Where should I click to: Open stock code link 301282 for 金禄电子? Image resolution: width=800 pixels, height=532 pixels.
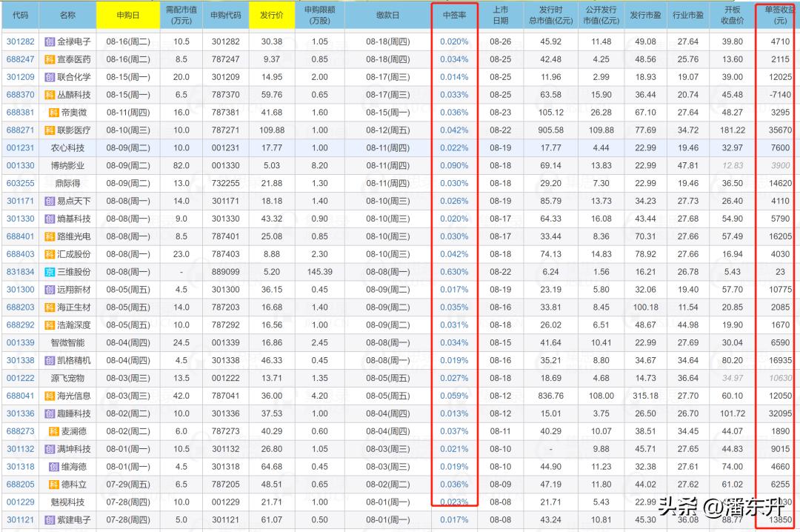(x=21, y=43)
